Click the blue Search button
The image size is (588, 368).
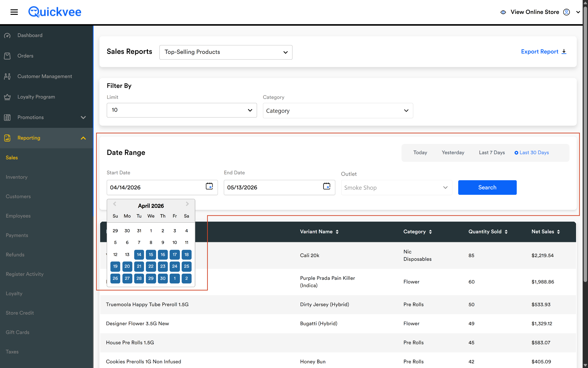point(487,187)
